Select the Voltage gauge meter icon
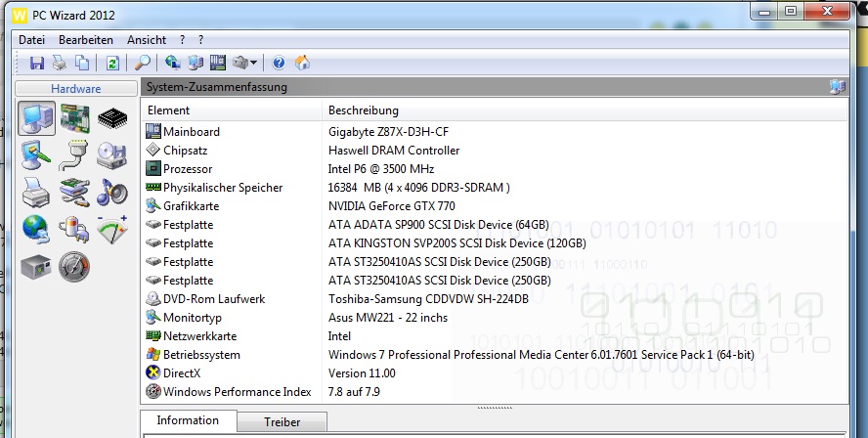This screenshot has width=868, height=438. [112, 229]
